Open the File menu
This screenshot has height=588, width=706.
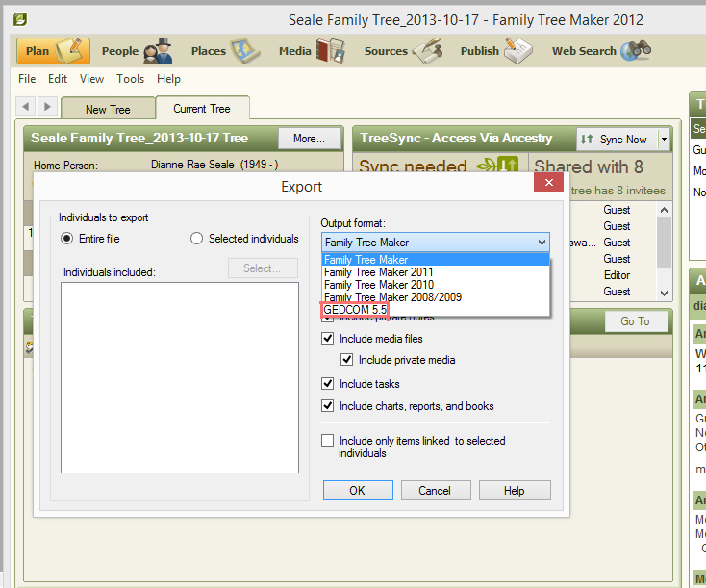coord(27,79)
